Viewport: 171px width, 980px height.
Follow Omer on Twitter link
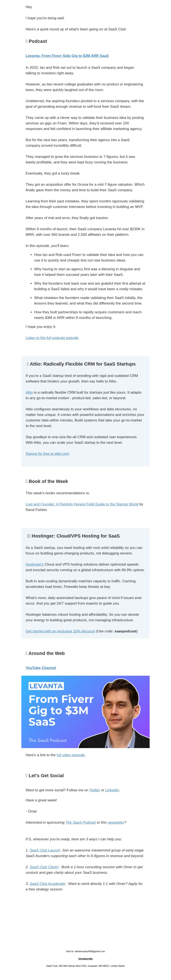click(x=95, y=790)
